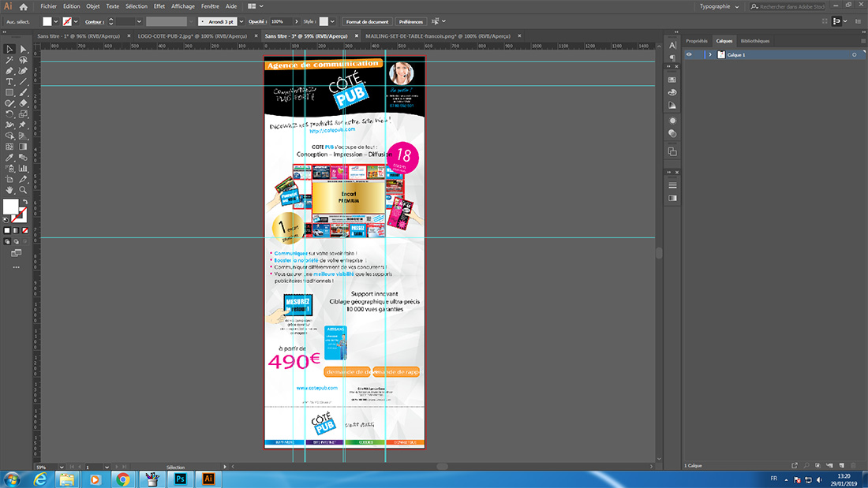
Task: Select the Type tool in the toolbar
Action: click(9, 81)
